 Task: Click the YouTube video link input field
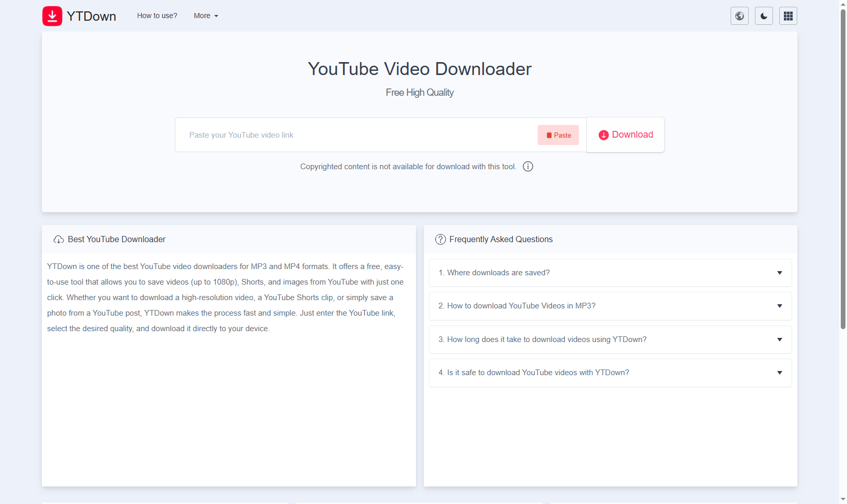coord(357,135)
